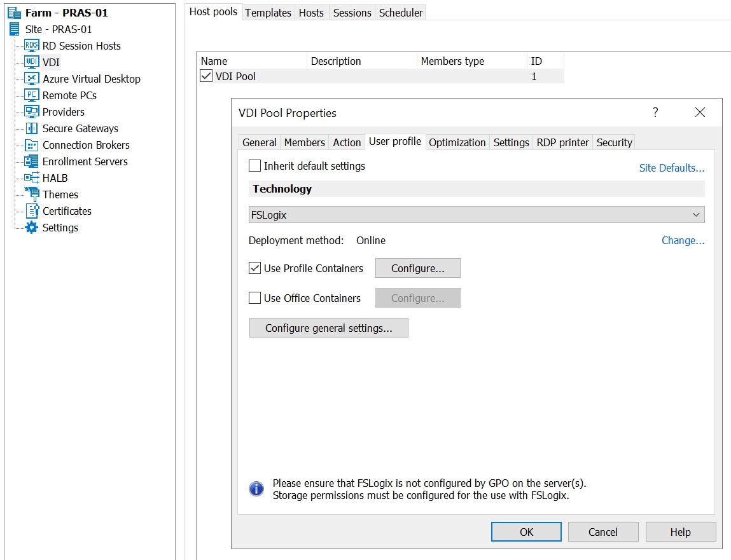Click the RD Session Hosts icon

point(32,46)
